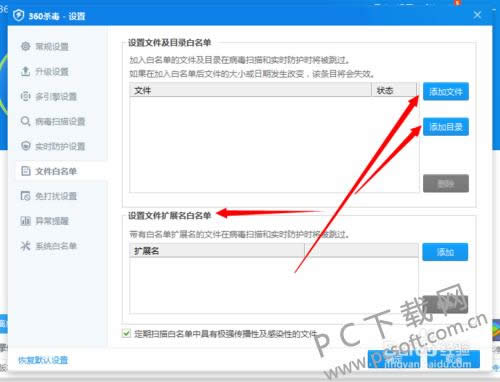The height and width of the screenshot is (382, 500).
Task: Click the 实时防护设置 shield icon
Action: [26, 146]
